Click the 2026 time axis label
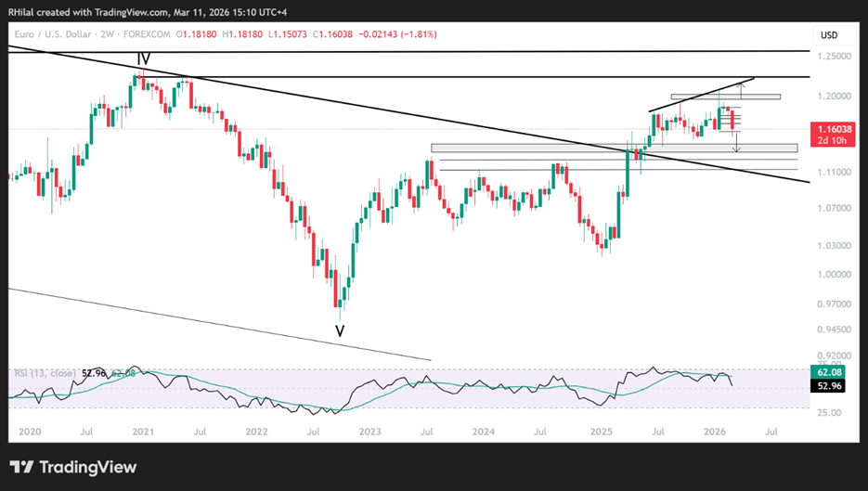Screen dimensions: 868x491 pyautogui.click(x=715, y=432)
